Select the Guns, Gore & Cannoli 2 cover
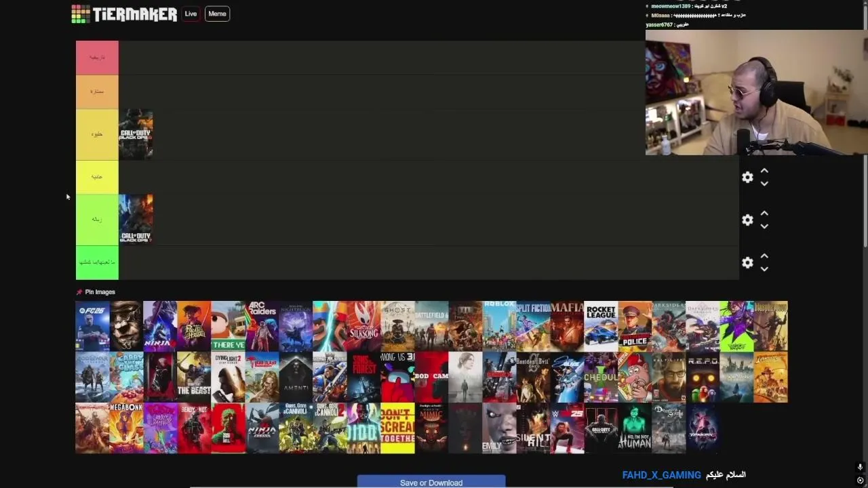 coord(330,428)
